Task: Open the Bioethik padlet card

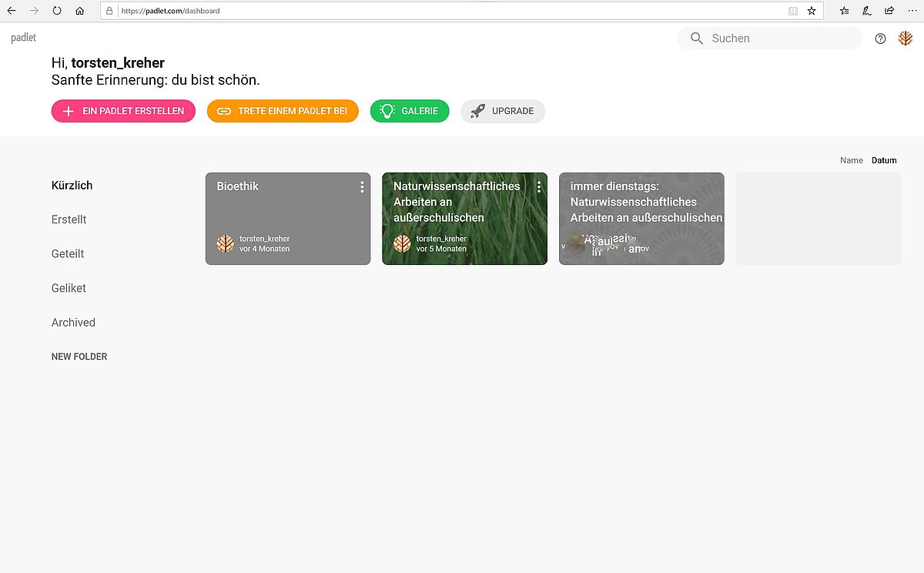Action: point(288,219)
